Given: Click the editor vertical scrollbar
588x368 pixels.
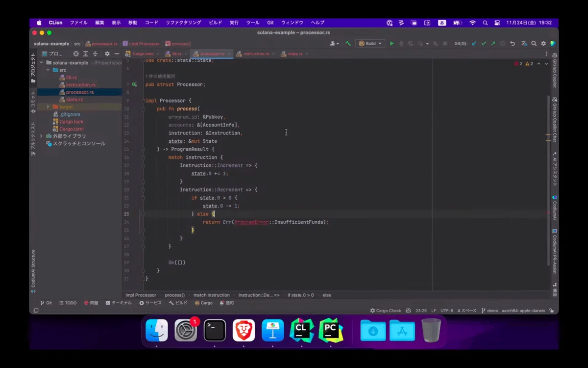Looking at the screenshot, I should (548, 181).
